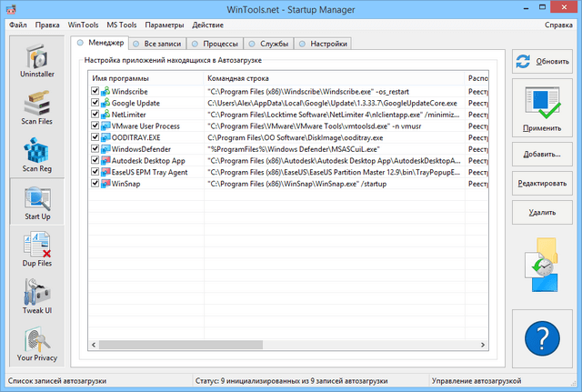The image size is (582, 392).
Task: Switch to the Все записи tab
Action: pos(157,44)
